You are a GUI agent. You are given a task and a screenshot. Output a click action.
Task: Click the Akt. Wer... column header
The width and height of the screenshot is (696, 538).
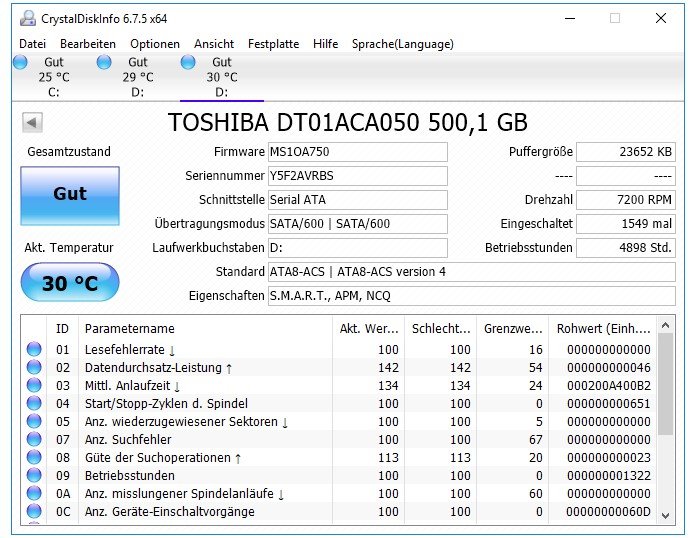(368, 328)
